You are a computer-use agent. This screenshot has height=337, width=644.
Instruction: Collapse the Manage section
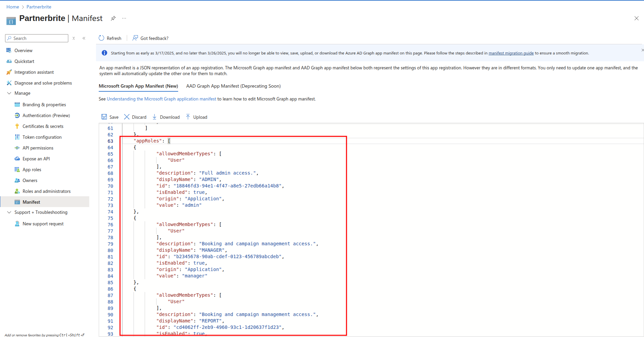(9, 93)
